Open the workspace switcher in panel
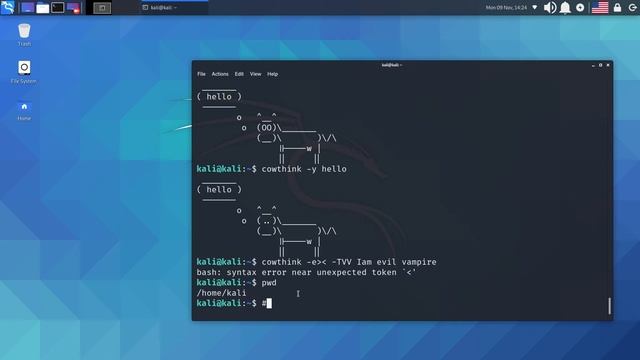 [102, 7]
